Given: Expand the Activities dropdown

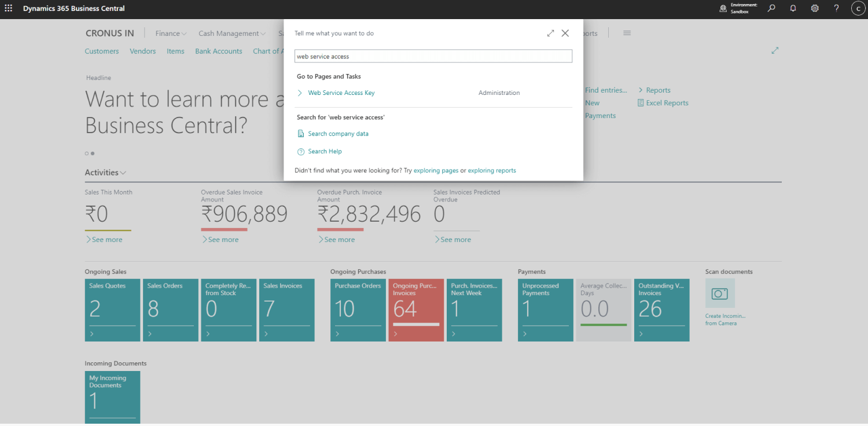Looking at the screenshot, I should click(105, 172).
